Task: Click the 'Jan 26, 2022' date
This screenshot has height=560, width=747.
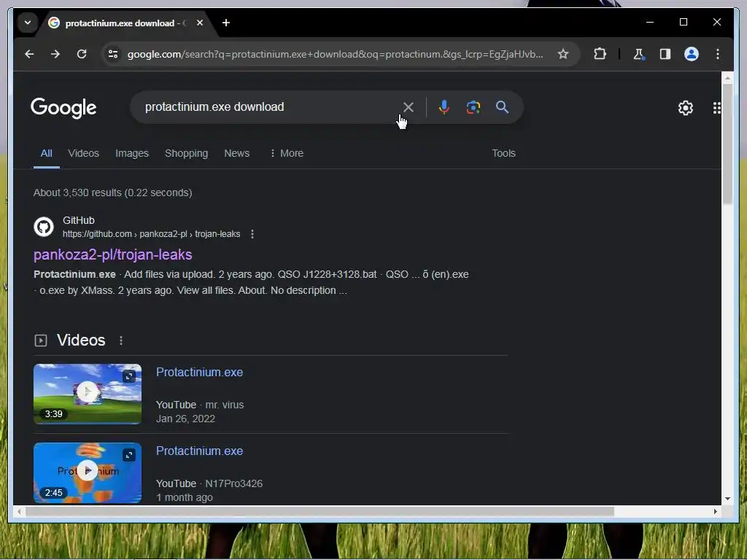Action: [x=185, y=419]
